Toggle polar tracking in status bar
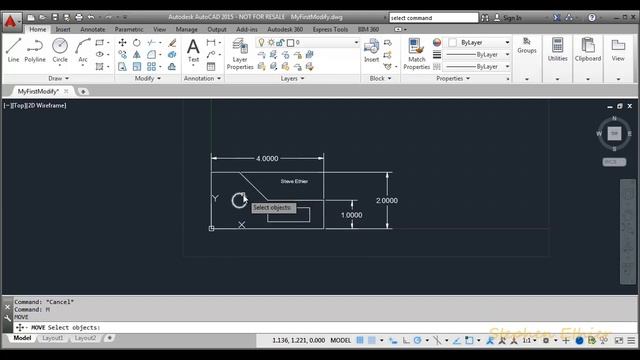Viewport: 640px width, 360px height. (x=417, y=340)
